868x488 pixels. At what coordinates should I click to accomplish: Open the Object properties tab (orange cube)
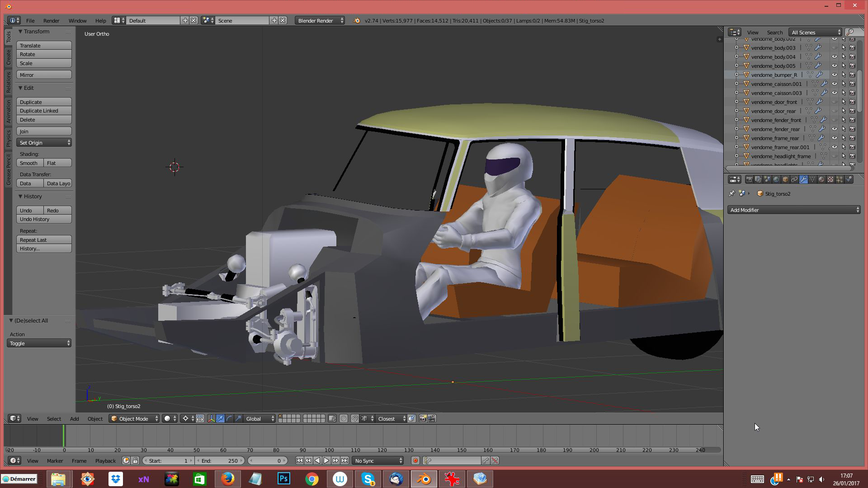coord(785,179)
